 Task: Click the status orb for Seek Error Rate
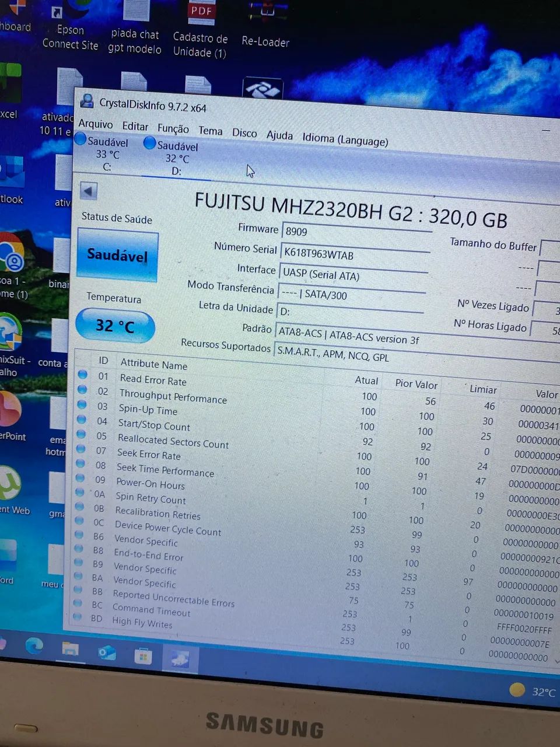pos(80,449)
